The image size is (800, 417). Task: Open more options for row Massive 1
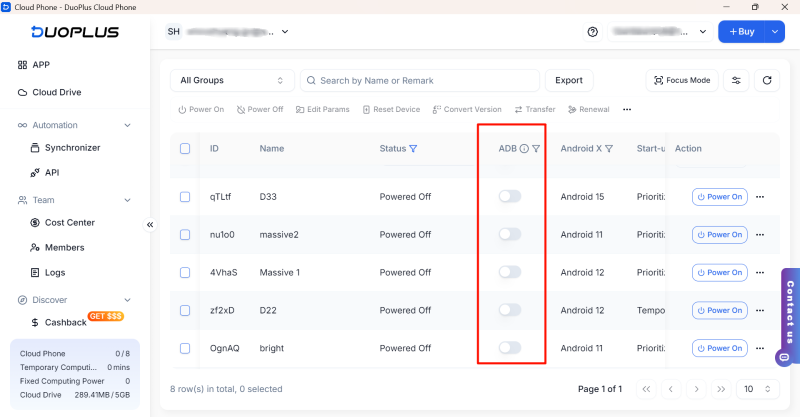click(x=760, y=273)
